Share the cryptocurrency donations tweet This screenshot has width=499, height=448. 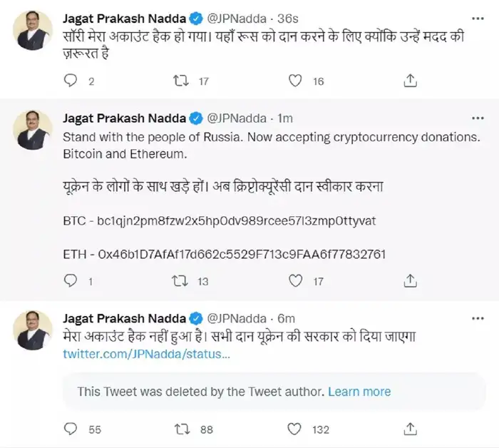pyautogui.click(x=410, y=282)
